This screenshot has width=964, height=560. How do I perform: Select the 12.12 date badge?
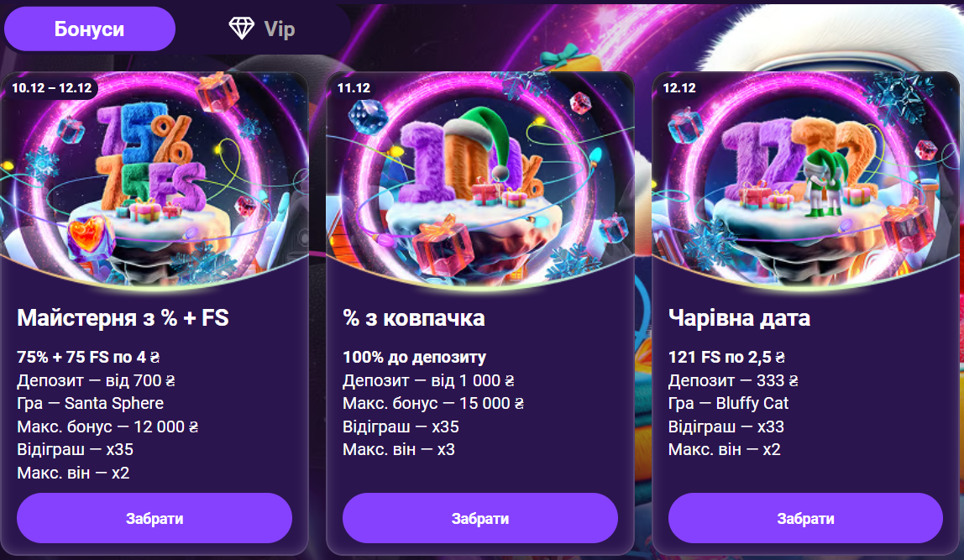coord(678,88)
